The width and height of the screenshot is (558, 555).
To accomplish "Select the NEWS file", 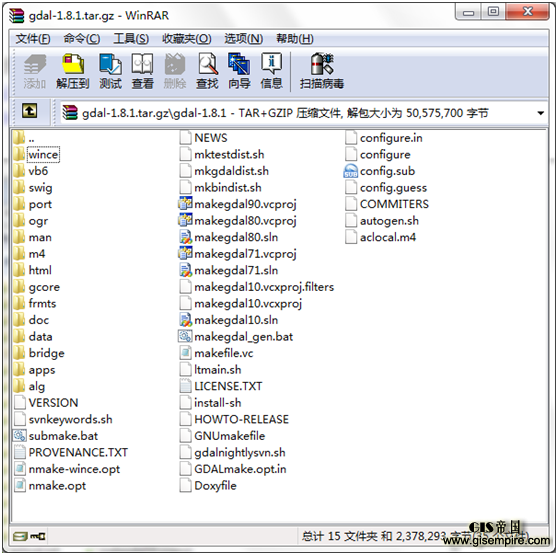I will click(x=204, y=138).
